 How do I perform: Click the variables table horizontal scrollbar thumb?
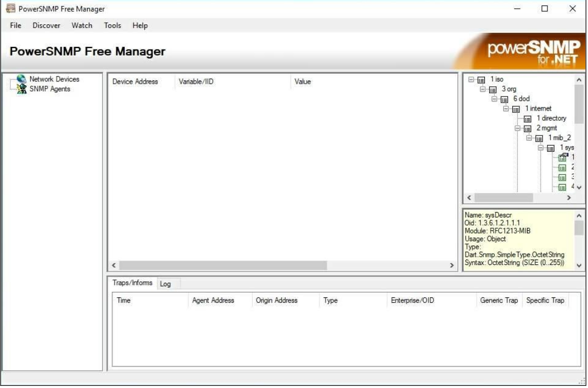(x=223, y=266)
